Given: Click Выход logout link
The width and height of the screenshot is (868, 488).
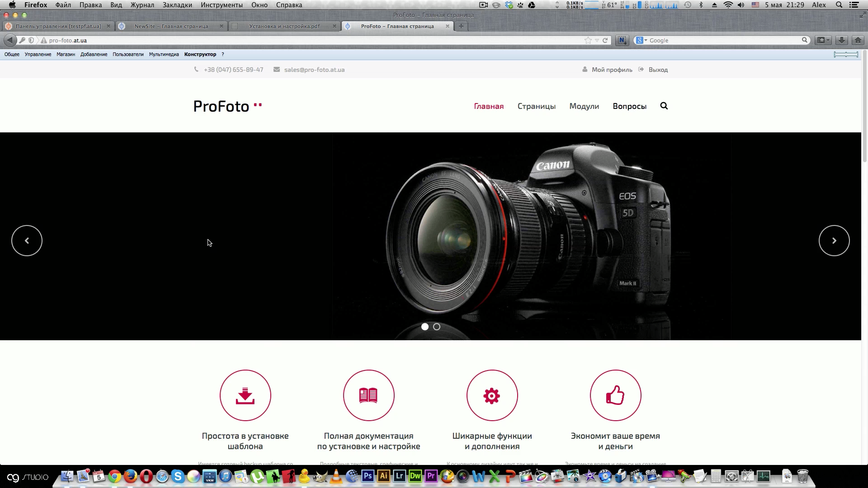Looking at the screenshot, I should [658, 70].
